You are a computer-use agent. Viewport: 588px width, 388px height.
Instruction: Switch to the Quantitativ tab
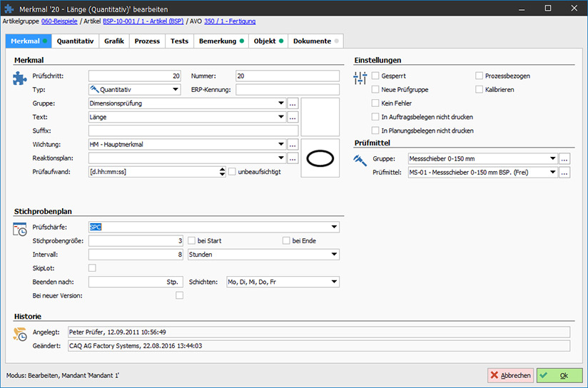coord(75,41)
